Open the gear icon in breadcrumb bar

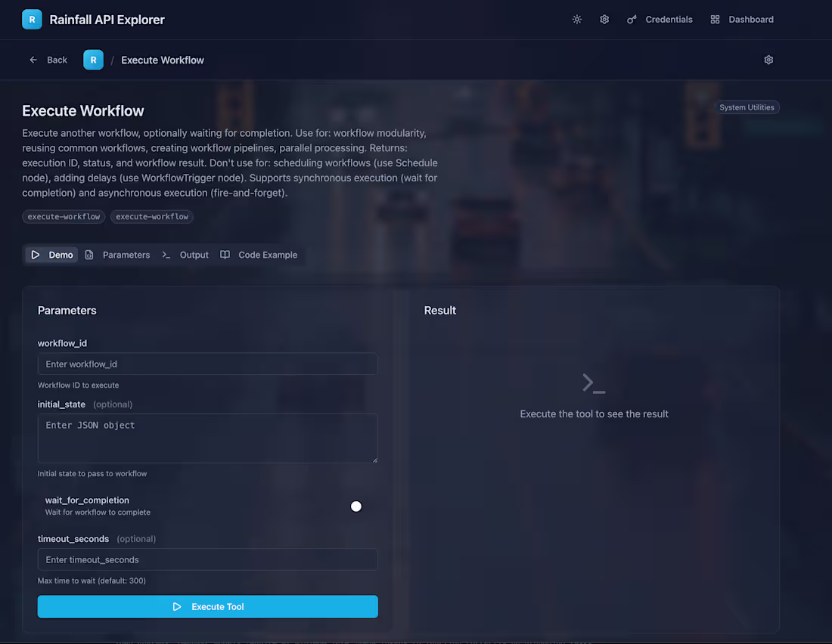(x=768, y=60)
